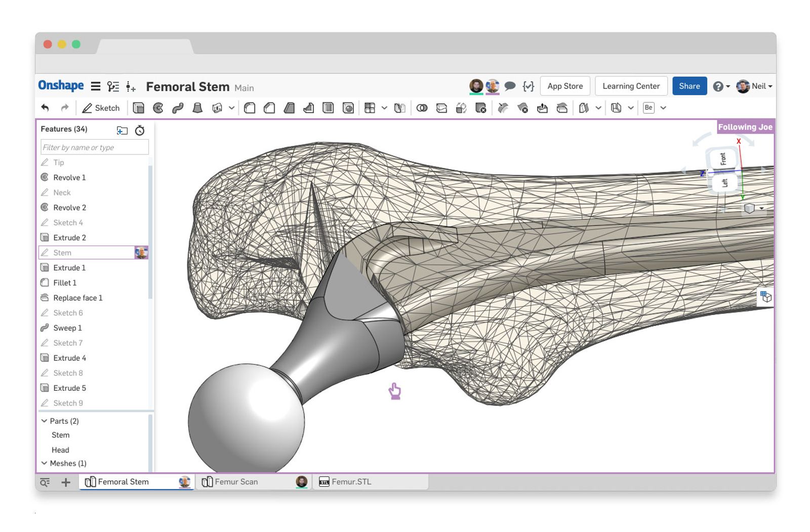Viewport: 810px width, 532px height.
Task: Open the comments speech bubble
Action: 510,86
